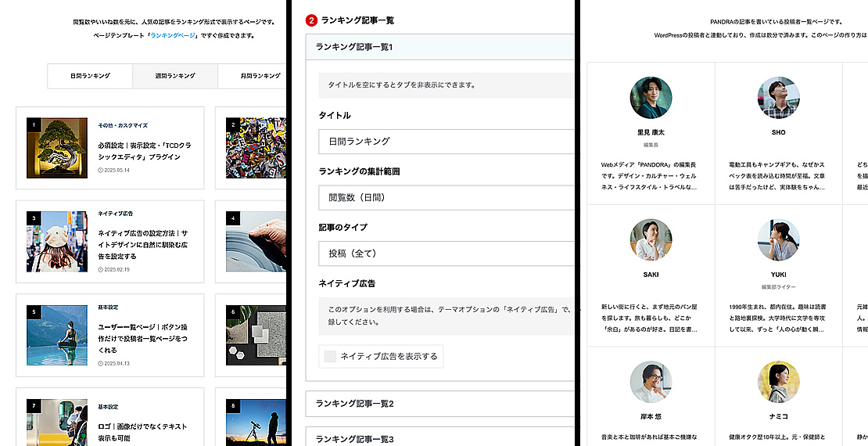Click SHO's profile avatar

(x=778, y=98)
